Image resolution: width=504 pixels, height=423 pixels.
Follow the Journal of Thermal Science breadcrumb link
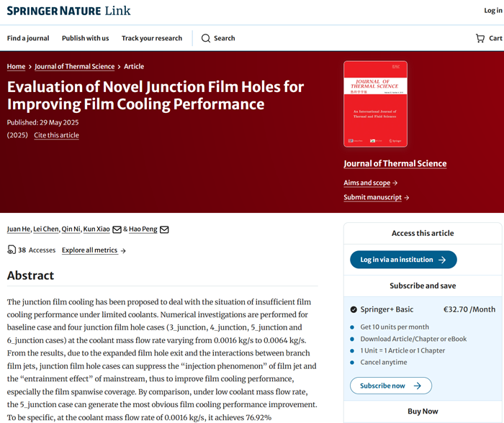[74, 67]
